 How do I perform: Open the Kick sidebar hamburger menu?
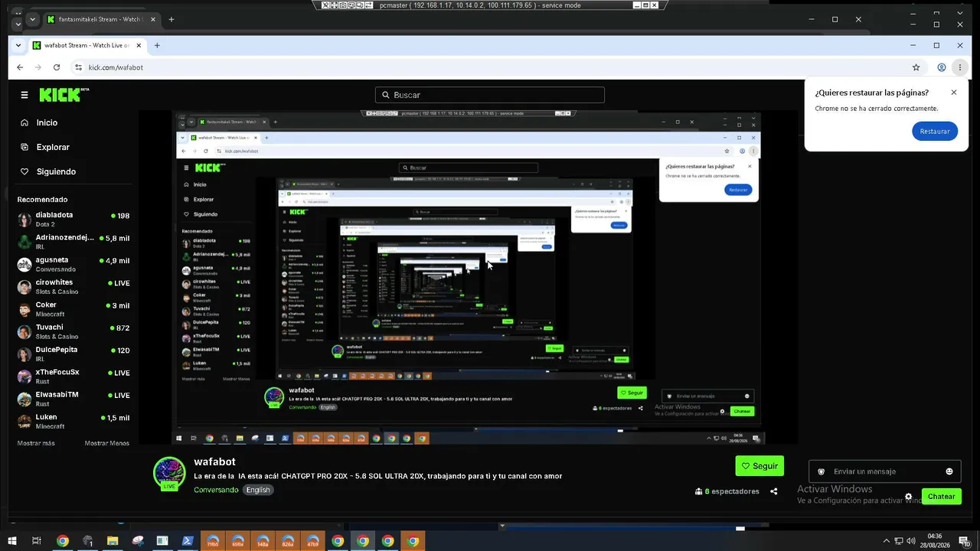pos(24,95)
